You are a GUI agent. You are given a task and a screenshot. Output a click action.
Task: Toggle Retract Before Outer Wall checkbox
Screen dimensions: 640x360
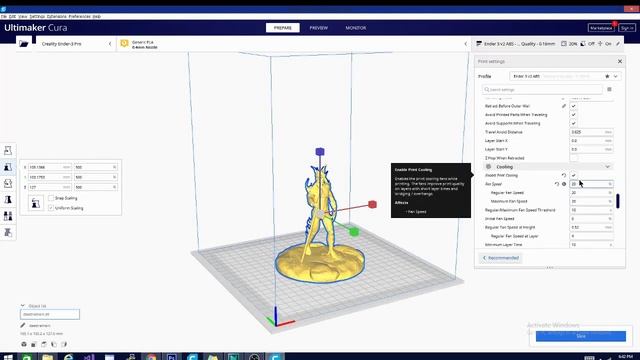573,106
